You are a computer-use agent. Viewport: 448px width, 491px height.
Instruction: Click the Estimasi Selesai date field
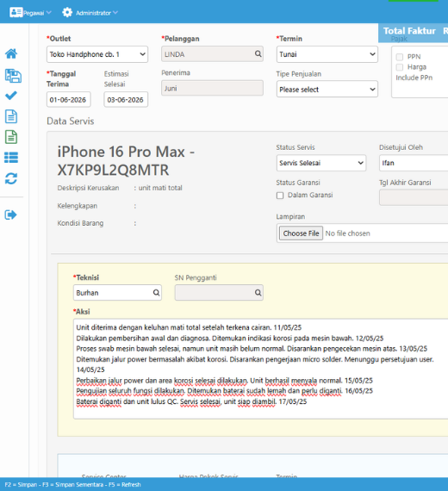click(x=126, y=100)
